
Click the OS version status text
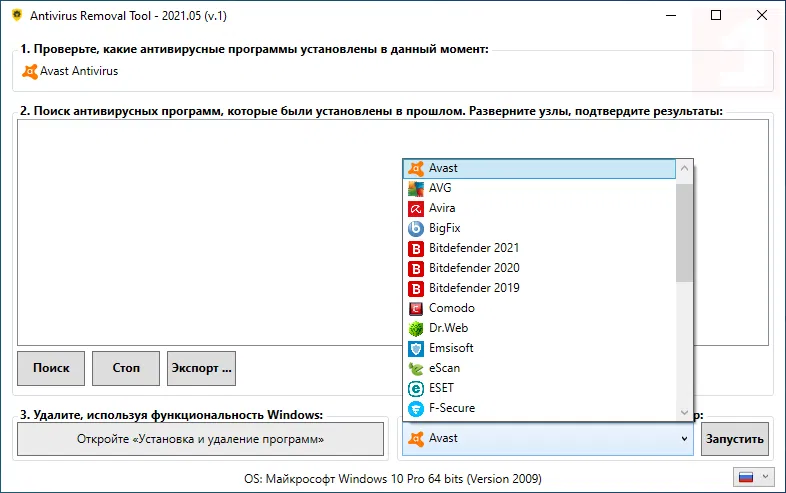[x=393, y=479]
